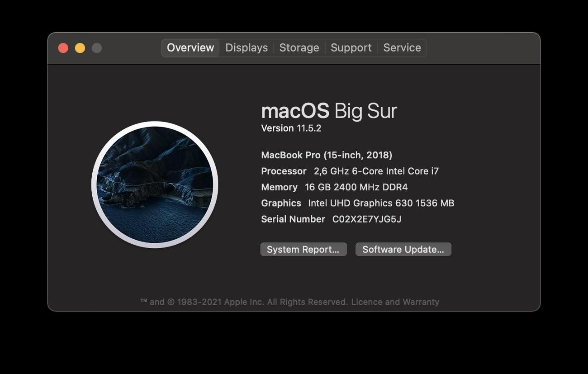Click the serial number C02X2E7YJG5J

[367, 219]
